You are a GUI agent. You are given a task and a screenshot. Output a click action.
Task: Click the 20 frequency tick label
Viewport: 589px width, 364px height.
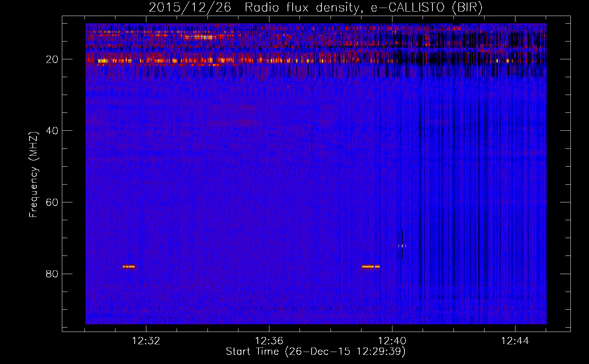coord(52,59)
